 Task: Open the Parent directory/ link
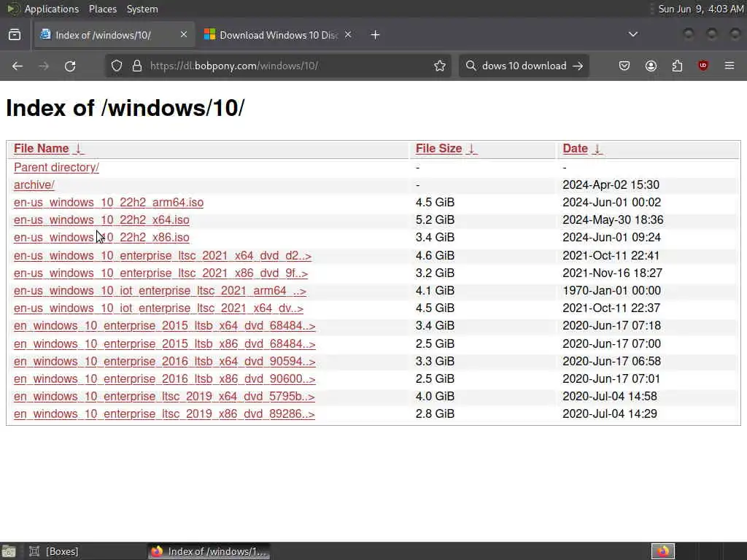point(56,167)
